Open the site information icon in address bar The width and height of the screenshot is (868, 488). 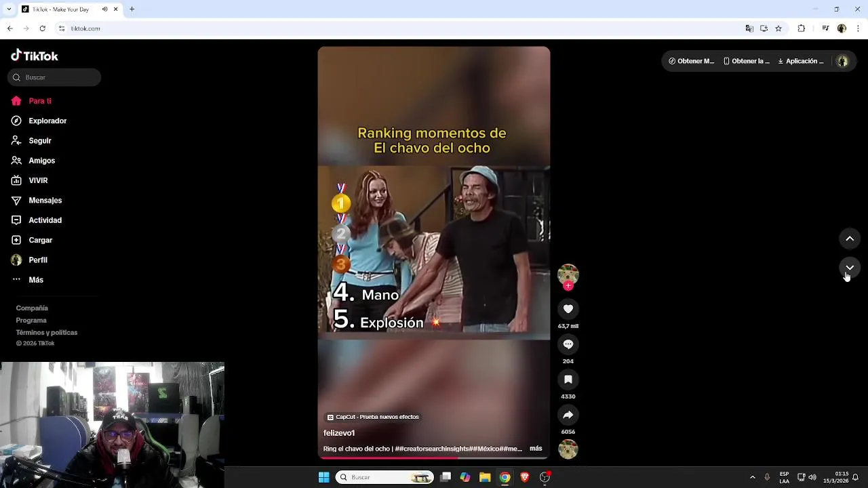(62, 28)
